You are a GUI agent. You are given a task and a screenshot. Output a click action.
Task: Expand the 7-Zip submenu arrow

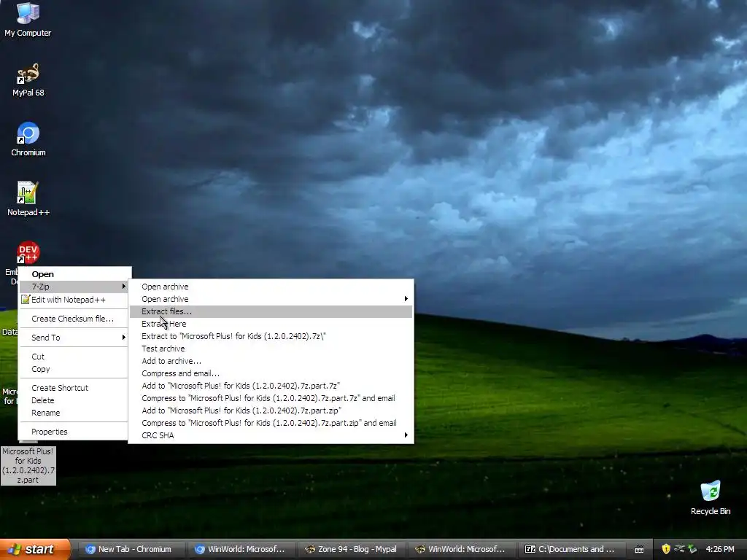point(123,286)
